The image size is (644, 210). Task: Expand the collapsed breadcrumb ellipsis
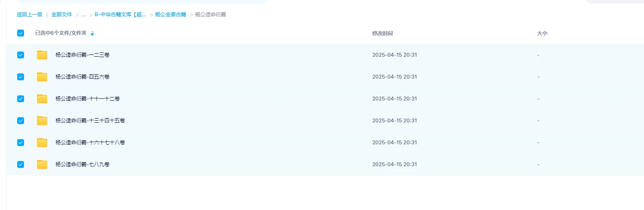point(83,15)
